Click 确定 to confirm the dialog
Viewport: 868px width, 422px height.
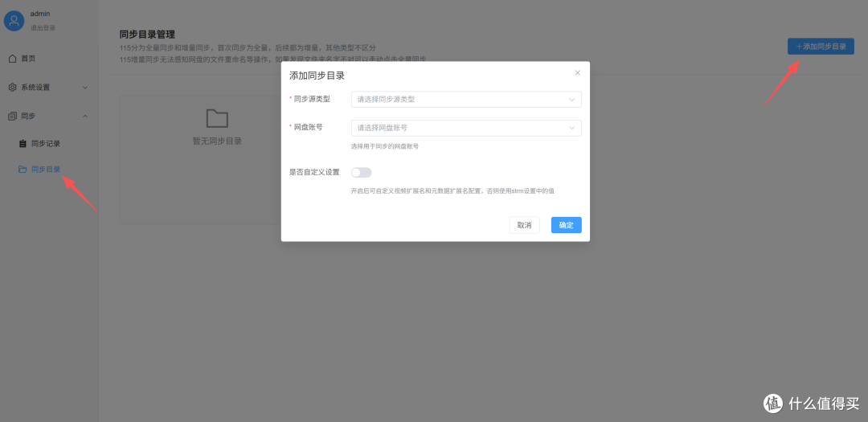567,225
